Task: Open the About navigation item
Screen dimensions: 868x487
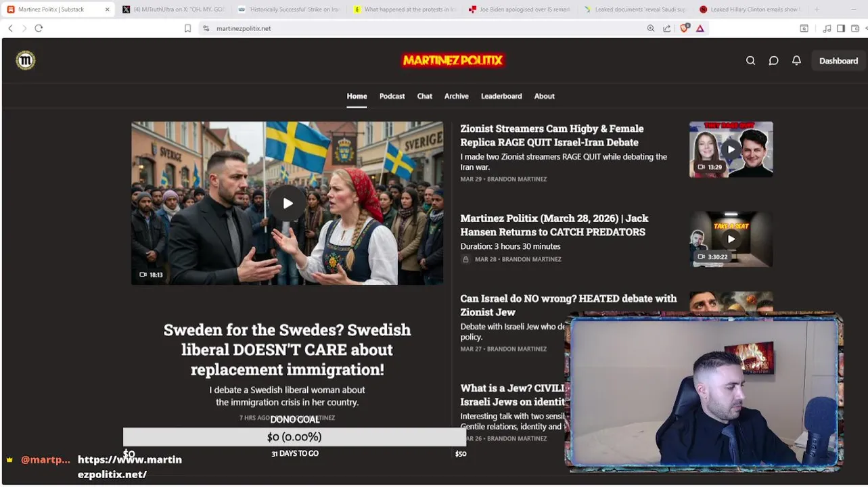Action: (x=544, y=96)
